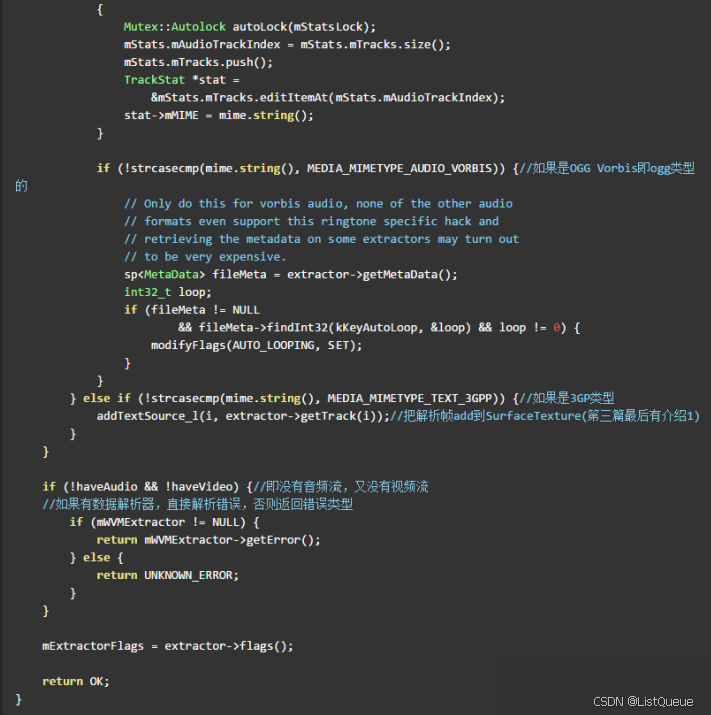This screenshot has width=711, height=715.
Task: Click the standalone Chinese comment line below haveAudio check
Action: pyautogui.click(x=197, y=504)
